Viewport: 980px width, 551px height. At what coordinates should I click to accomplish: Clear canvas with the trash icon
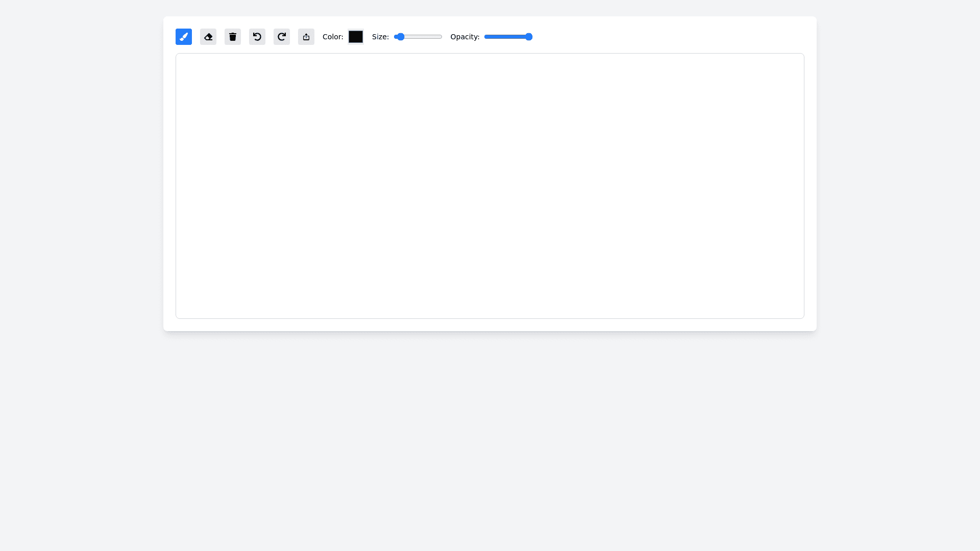pos(233,37)
